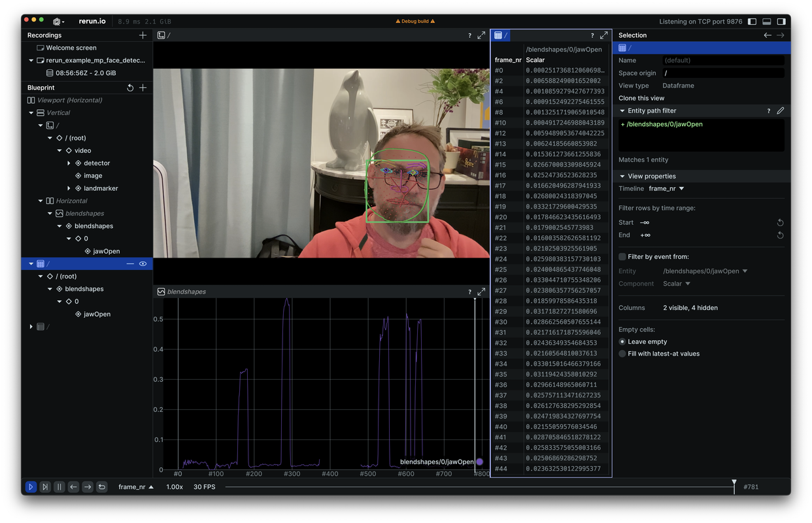Expand the landmarker entity
Image resolution: width=812 pixels, height=523 pixels.
click(x=69, y=188)
